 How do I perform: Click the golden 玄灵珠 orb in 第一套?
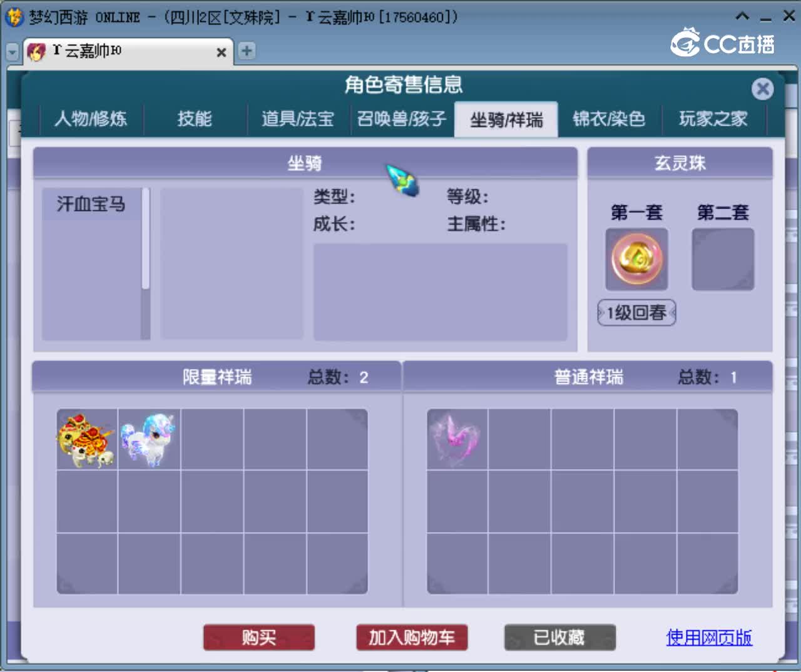(x=636, y=259)
